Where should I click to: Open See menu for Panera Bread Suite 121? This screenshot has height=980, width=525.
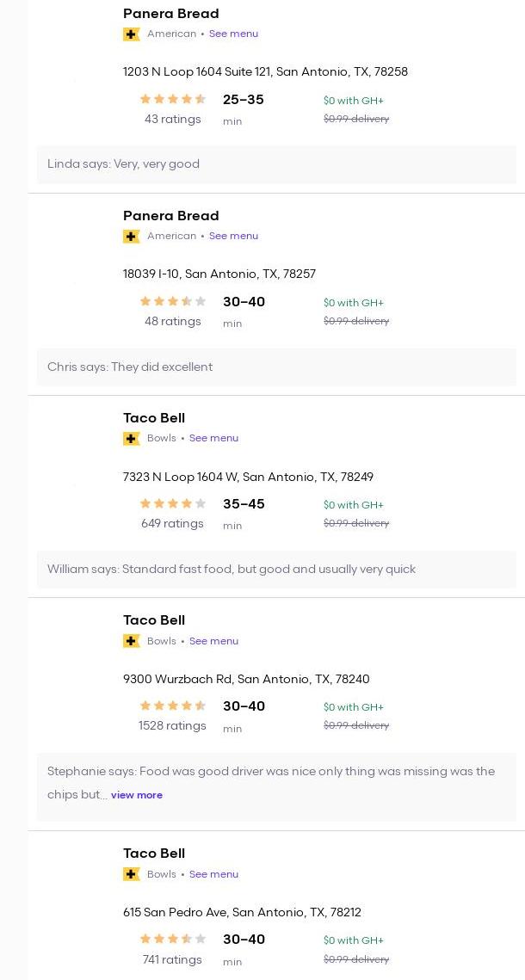click(233, 34)
